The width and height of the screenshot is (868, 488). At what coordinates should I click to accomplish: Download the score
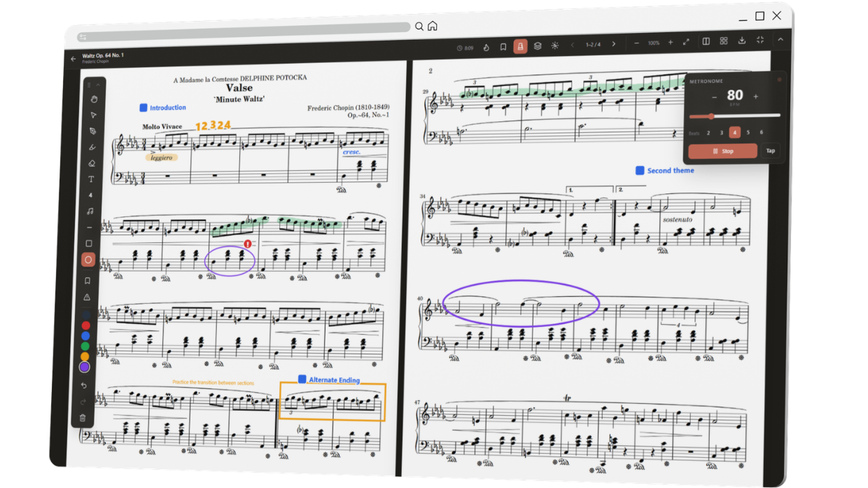742,41
